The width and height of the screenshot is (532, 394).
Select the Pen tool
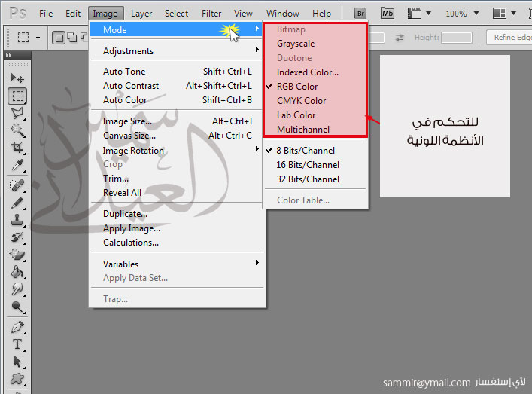(17, 327)
